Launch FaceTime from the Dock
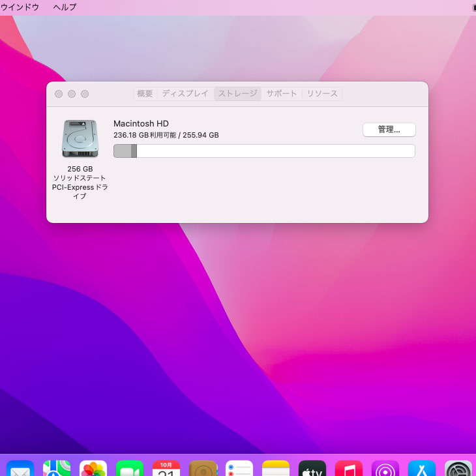This screenshot has height=476, width=476. click(x=130, y=468)
